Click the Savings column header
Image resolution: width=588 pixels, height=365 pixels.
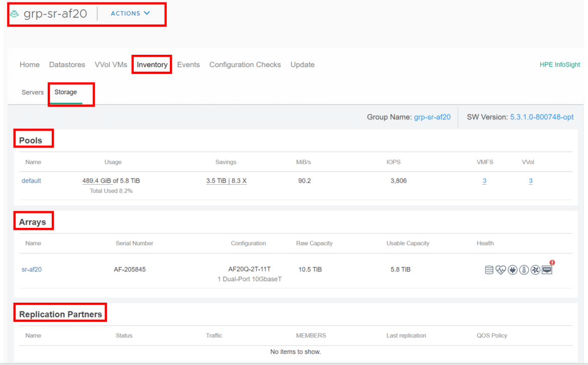pyautogui.click(x=226, y=162)
